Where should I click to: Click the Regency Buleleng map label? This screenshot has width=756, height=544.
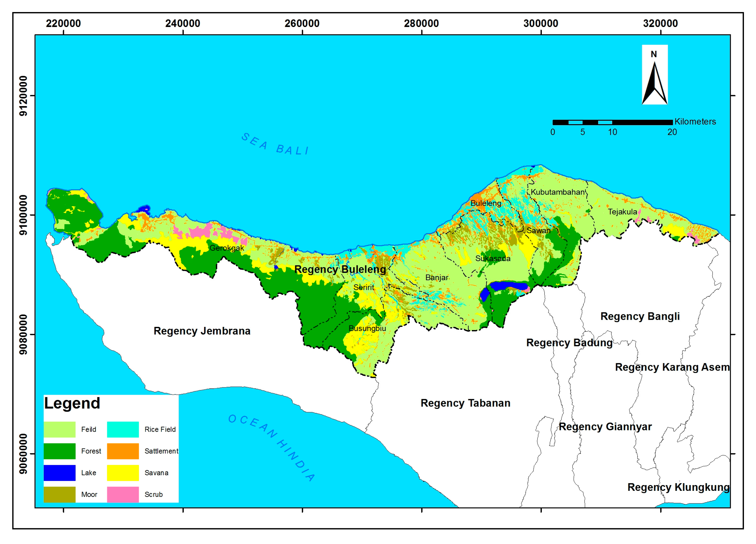(340, 269)
